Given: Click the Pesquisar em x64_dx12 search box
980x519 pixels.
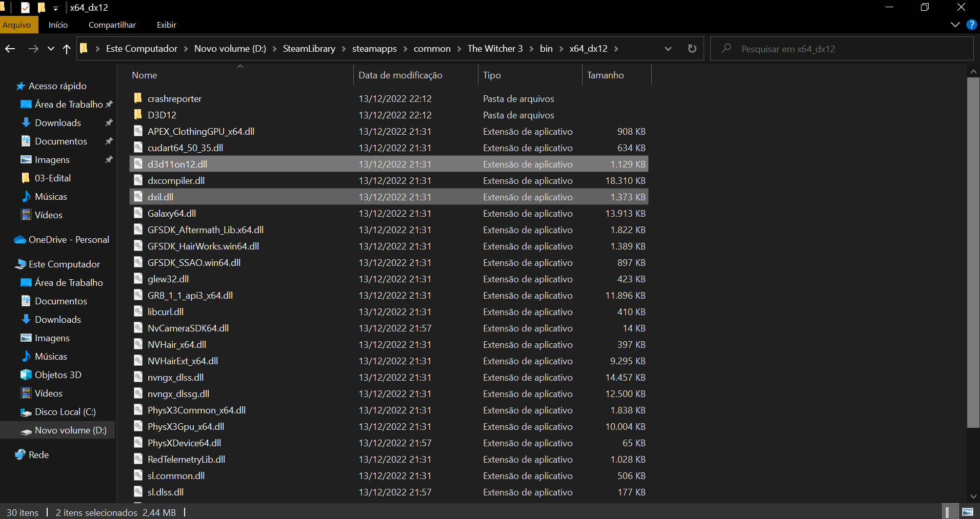Looking at the screenshot, I should 842,49.
